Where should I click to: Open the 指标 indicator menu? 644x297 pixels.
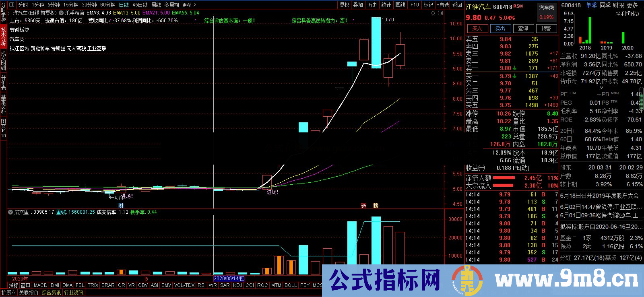click(13, 285)
